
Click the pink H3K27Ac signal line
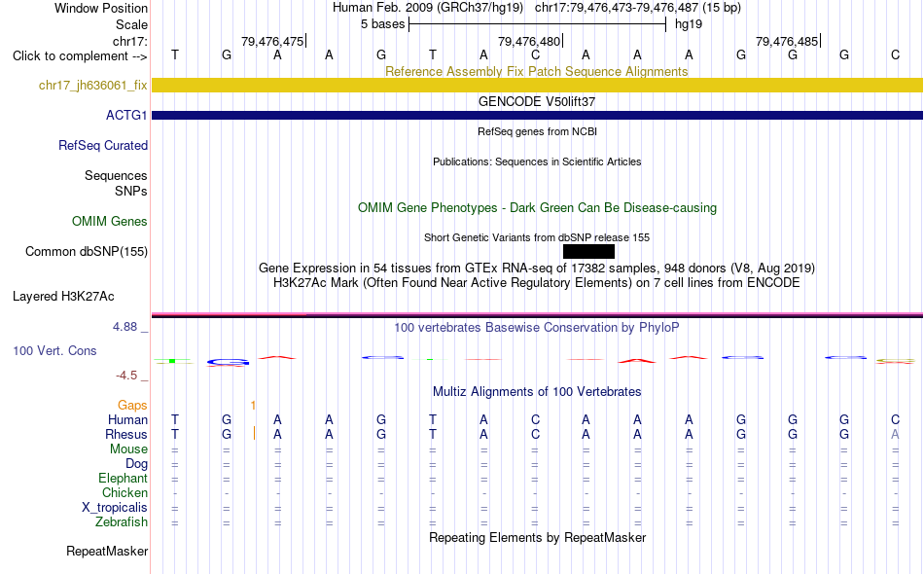[x=537, y=314]
